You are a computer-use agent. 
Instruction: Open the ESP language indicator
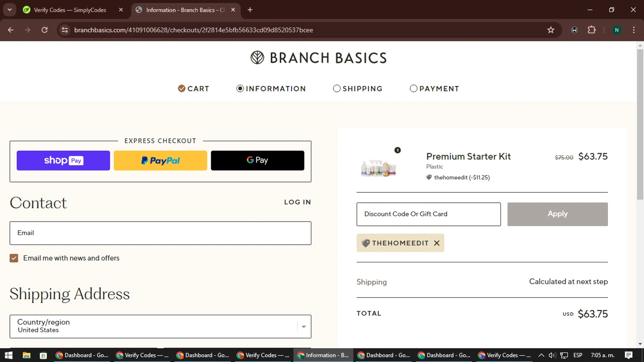(578, 355)
